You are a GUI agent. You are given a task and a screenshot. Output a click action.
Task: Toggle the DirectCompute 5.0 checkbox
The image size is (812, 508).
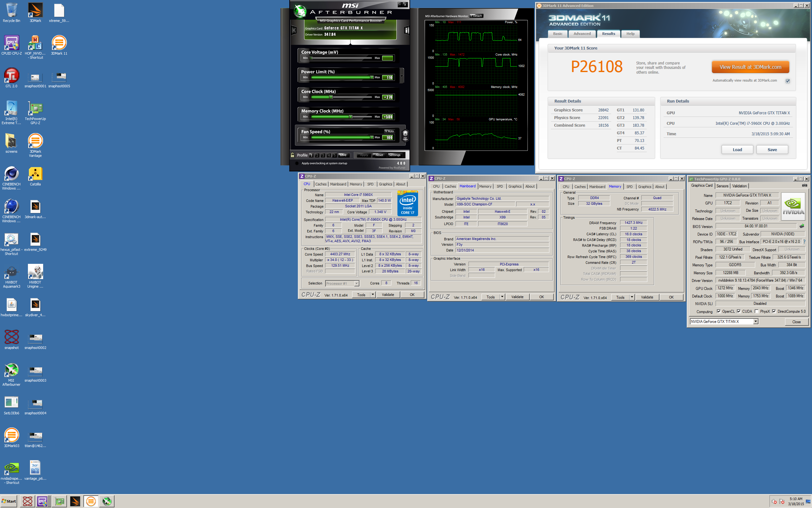pyautogui.click(x=774, y=311)
